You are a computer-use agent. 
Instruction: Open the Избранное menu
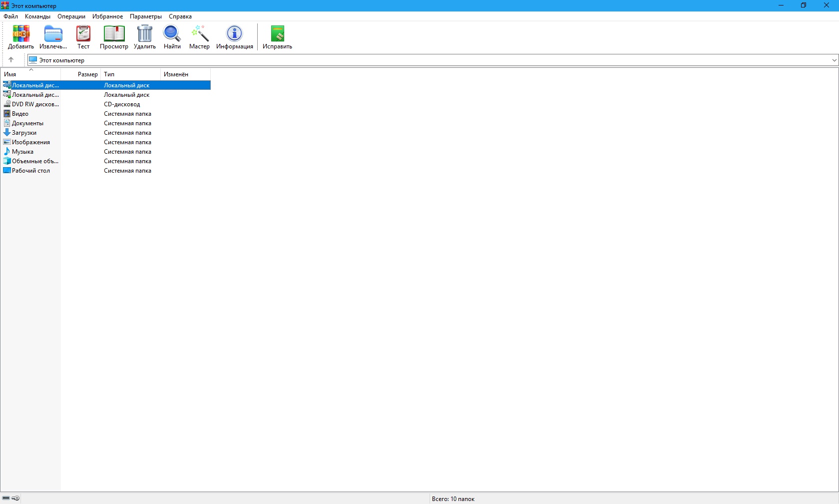click(107, 16)
